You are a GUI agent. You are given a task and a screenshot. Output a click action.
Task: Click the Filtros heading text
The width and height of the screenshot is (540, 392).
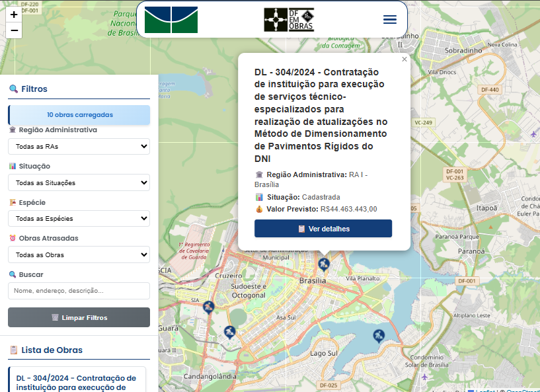[x=34, y=89]
